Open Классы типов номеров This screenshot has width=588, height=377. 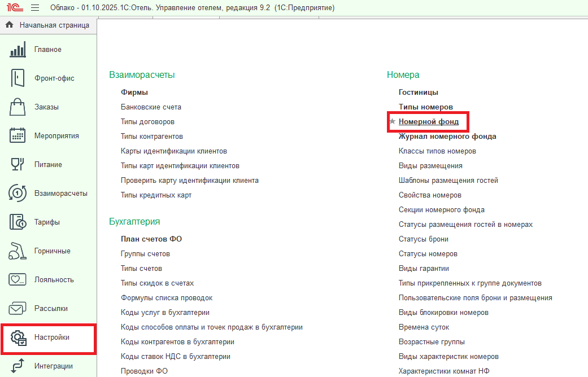point(437,151)
